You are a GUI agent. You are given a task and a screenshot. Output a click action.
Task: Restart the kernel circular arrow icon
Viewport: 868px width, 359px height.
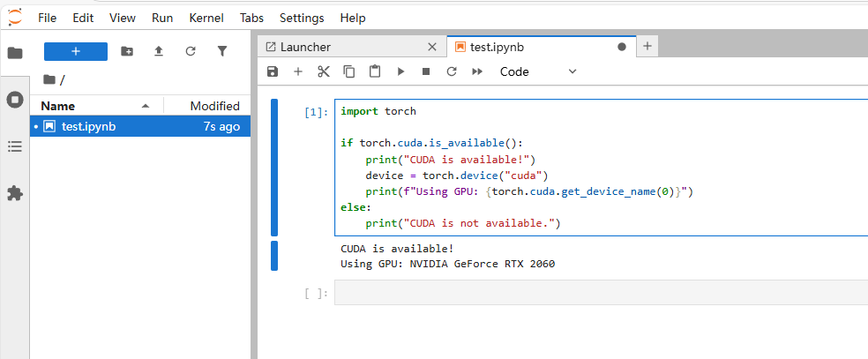(x=452, y=71)
